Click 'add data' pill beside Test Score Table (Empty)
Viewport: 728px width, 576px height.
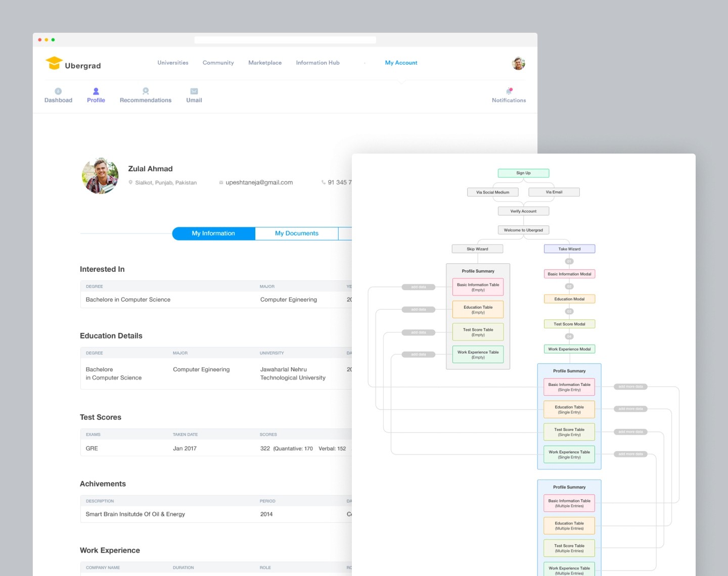pos(419,332)
